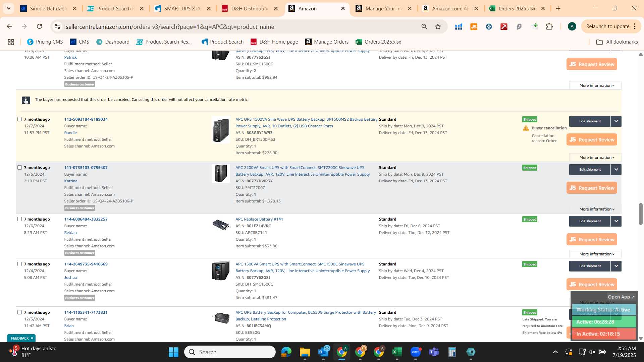Image resolution: width=644 pixels, height=362 pixels.
Task: Select checkbox for order 114-1105341-7173831
Action: click(19, 312)
